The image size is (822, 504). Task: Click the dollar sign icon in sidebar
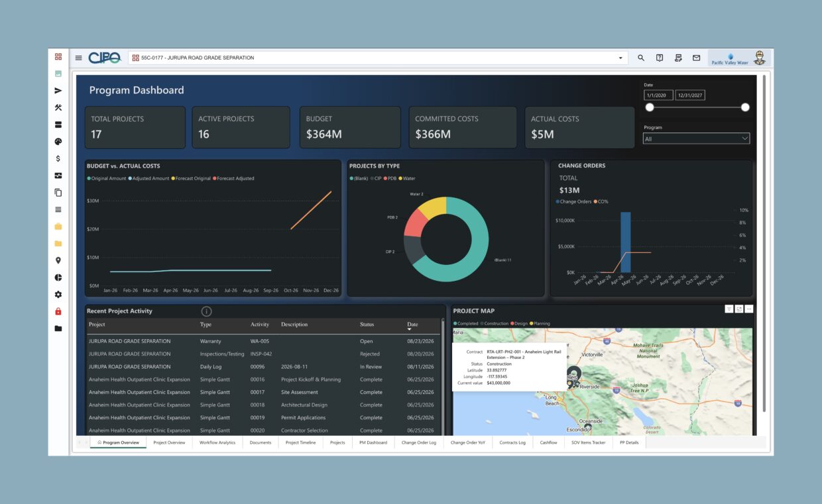[x=58, y=158]
